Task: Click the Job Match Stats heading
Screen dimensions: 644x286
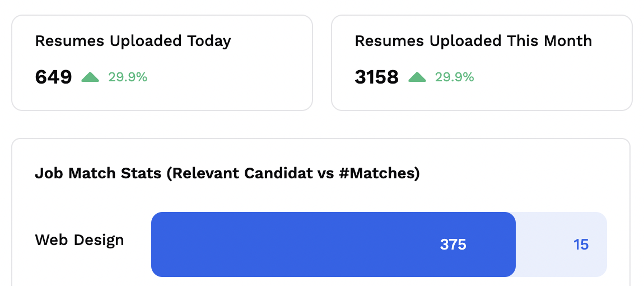Action: point(227,173)
